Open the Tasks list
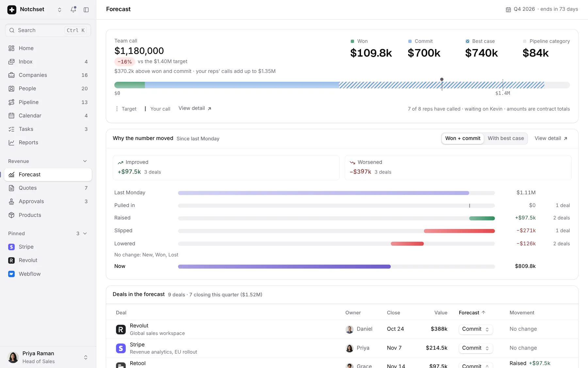 tap(48, 129)
